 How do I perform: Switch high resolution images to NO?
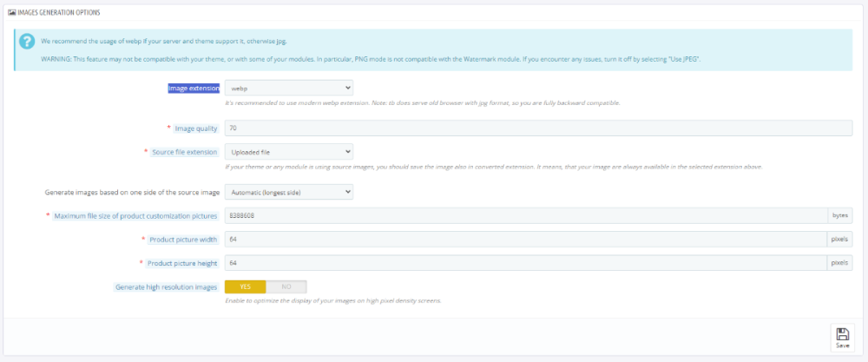tap(286, 286)
